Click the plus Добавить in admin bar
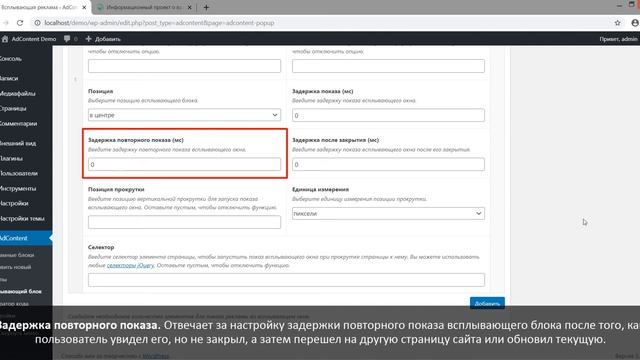The image size is (640, 360). pos(103,39)
